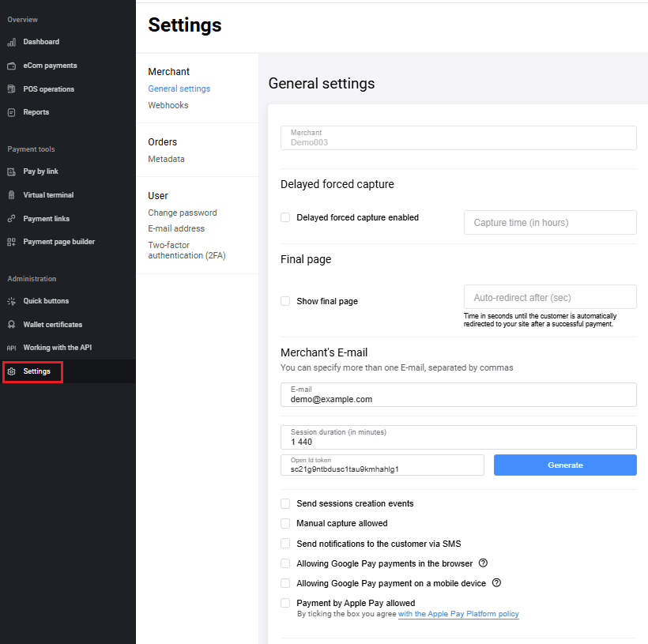Click the Reports icon in sidebar

coord(11,112)
